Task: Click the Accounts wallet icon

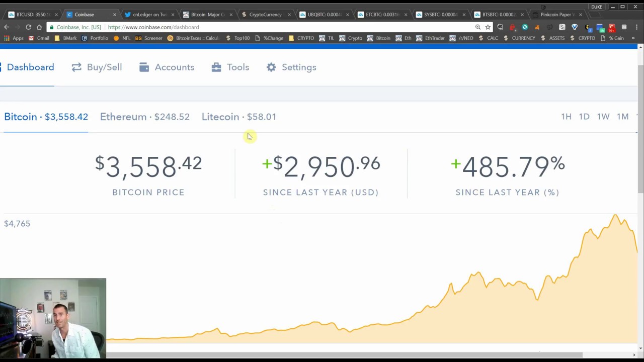Action: coord(144,67)
